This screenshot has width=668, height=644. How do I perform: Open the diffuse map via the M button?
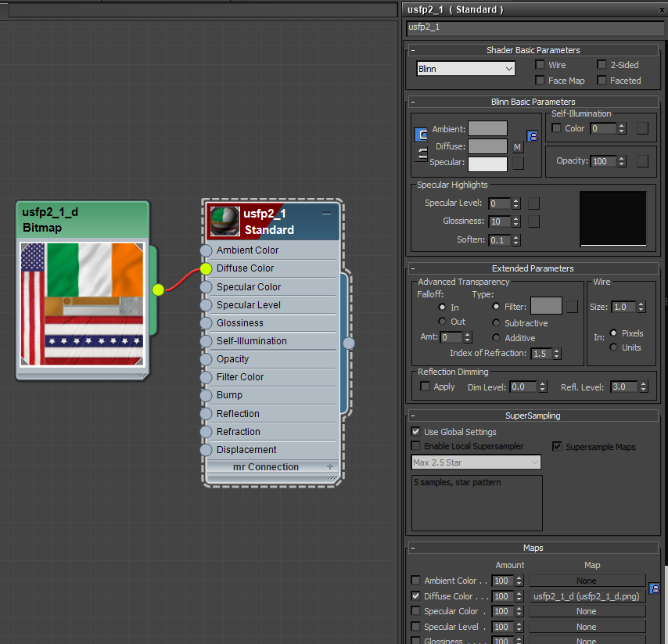(517, 146)
